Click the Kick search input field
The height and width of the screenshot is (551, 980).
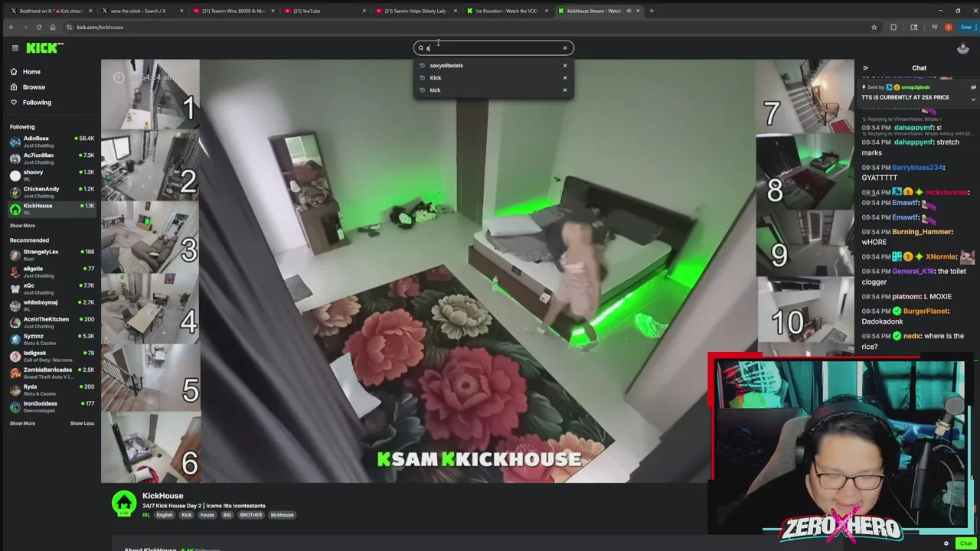coord(493,47)
